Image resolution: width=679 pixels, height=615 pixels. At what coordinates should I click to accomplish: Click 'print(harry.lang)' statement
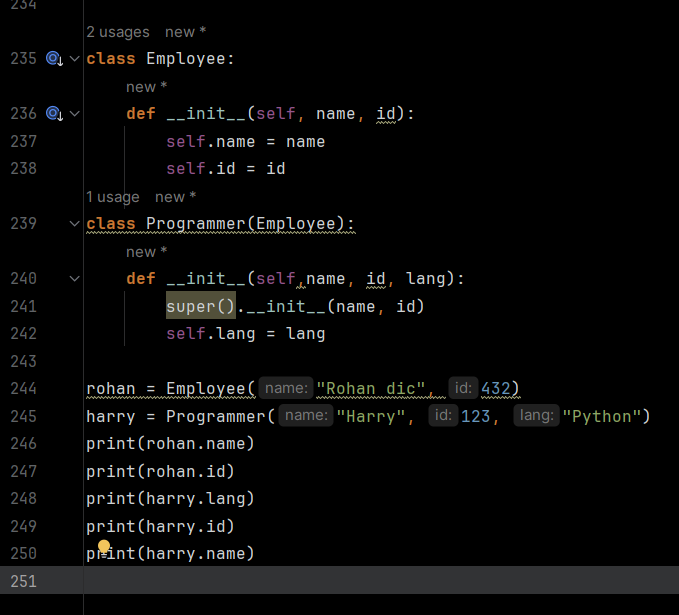(170, 499)
